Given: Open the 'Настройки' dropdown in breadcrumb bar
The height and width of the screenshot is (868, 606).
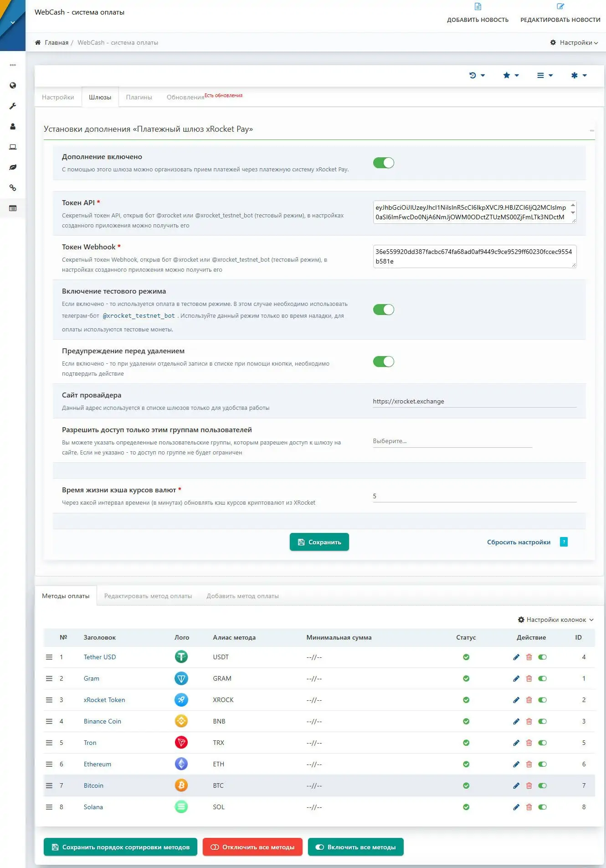Looking at the screenshot, I should [574, 42].
